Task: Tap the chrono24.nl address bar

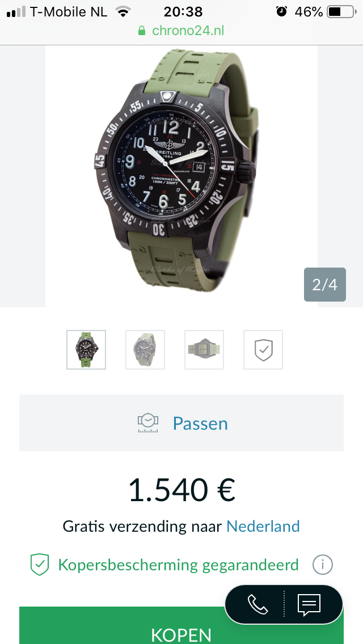Action: [181, 31]
